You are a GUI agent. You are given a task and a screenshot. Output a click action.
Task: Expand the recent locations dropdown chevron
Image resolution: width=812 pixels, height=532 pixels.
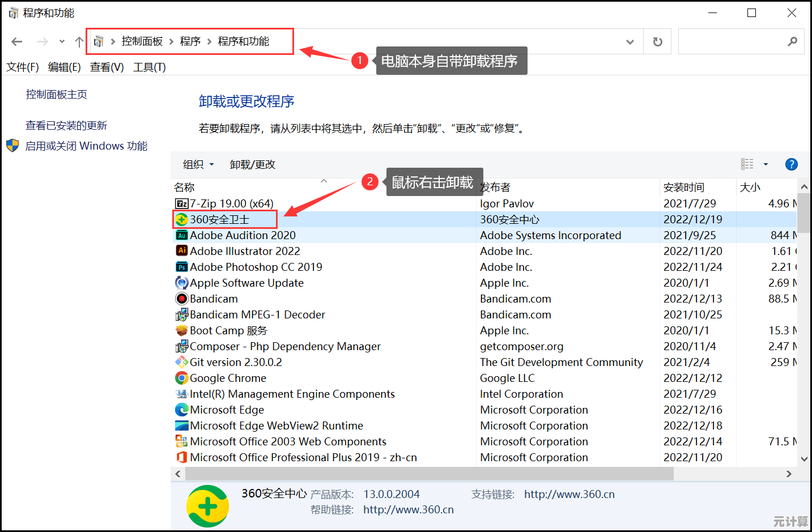click(x=62, y=41)
